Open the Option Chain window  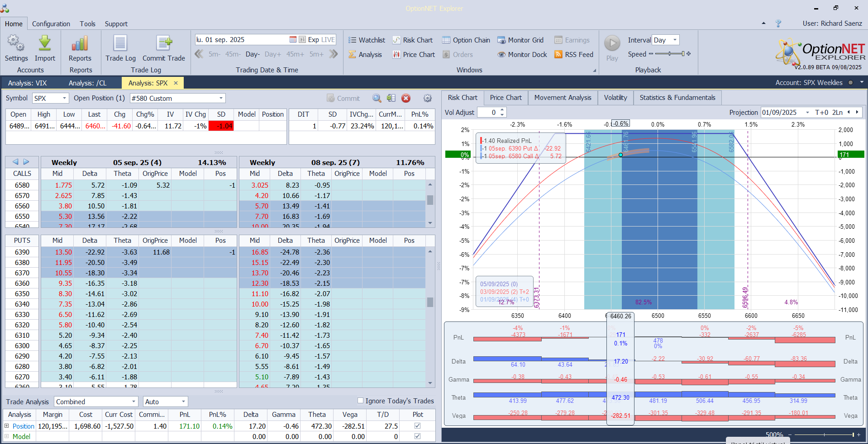466,40
